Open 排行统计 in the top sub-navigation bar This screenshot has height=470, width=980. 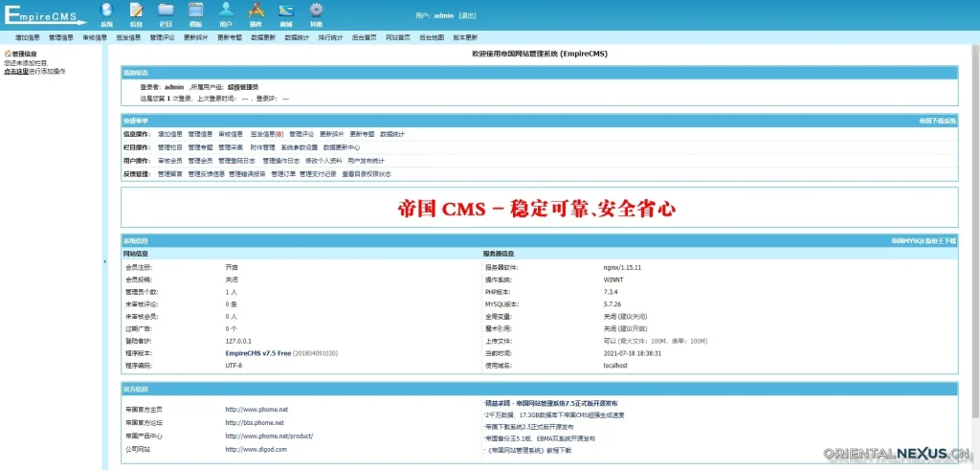point(330,37)
